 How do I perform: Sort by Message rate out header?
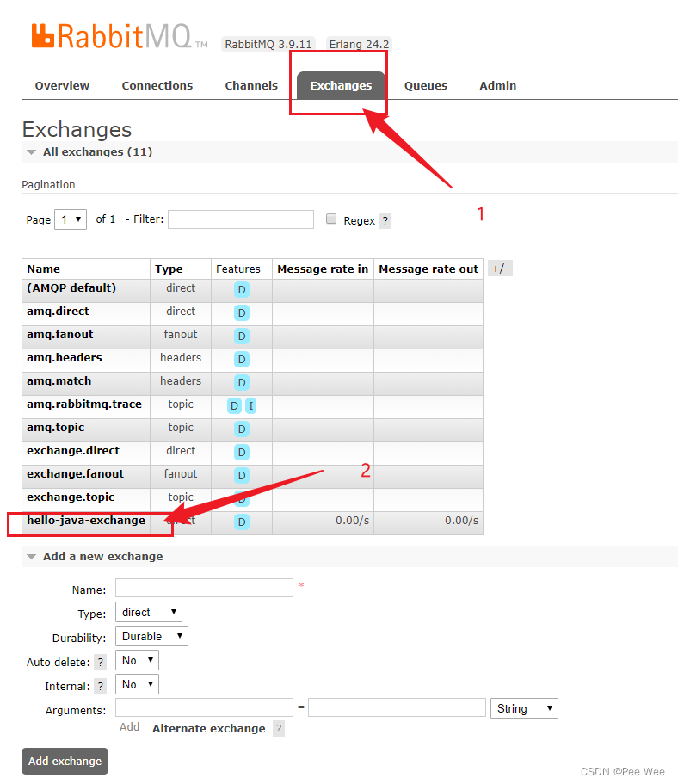tap(428, 269)
